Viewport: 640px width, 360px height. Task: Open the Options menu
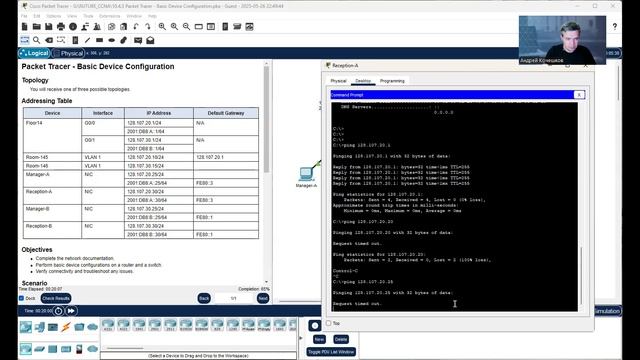(x=53, y=16)
